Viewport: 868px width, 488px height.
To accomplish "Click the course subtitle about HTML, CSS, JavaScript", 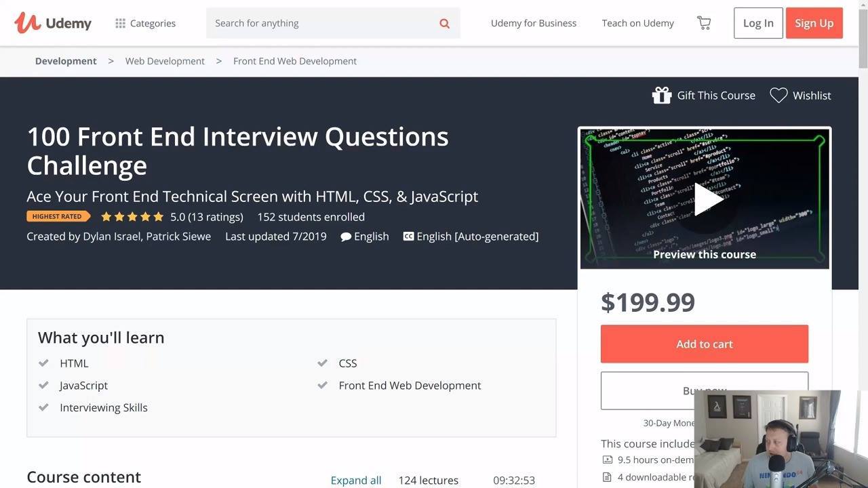I will [x=252, y=197].
